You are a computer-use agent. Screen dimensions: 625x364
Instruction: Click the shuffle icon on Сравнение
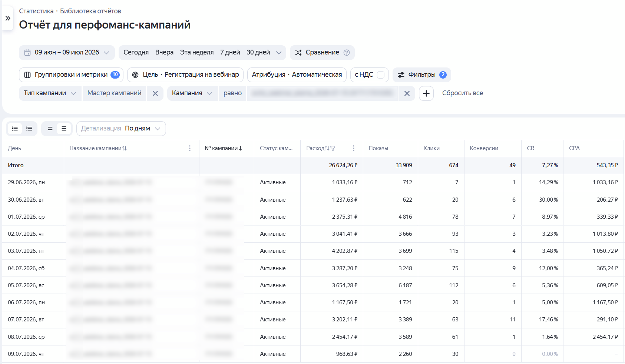click(298, 53)
